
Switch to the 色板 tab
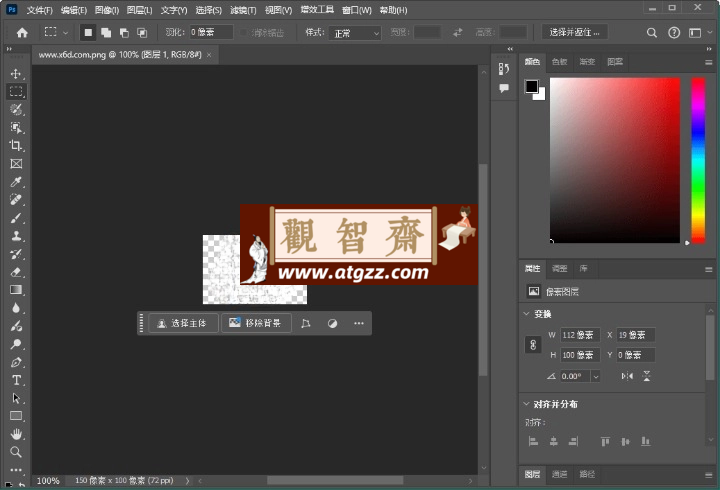559,62
